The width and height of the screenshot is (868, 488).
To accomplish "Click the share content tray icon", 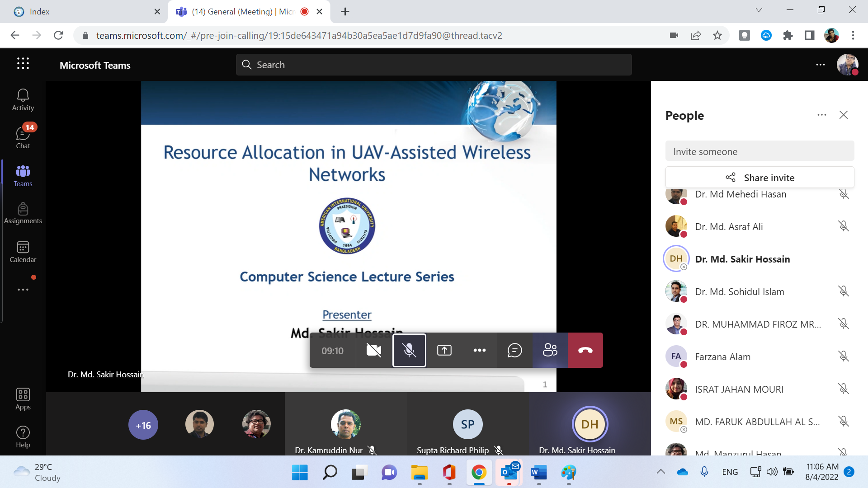I will [444, 350].
